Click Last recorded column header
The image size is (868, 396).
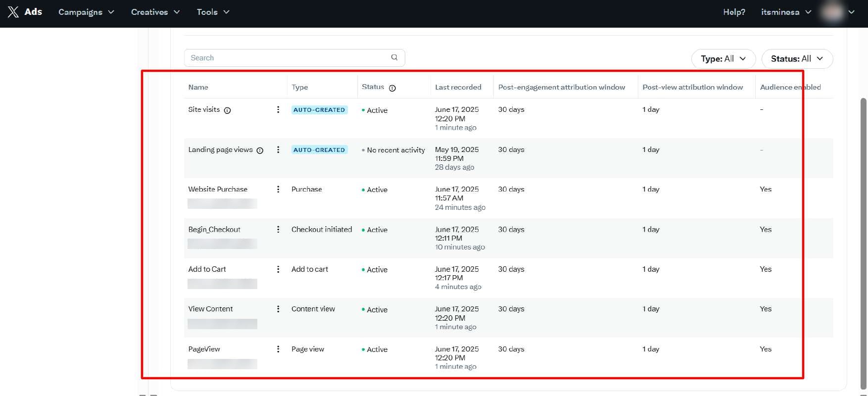click(x=458, y=87)
